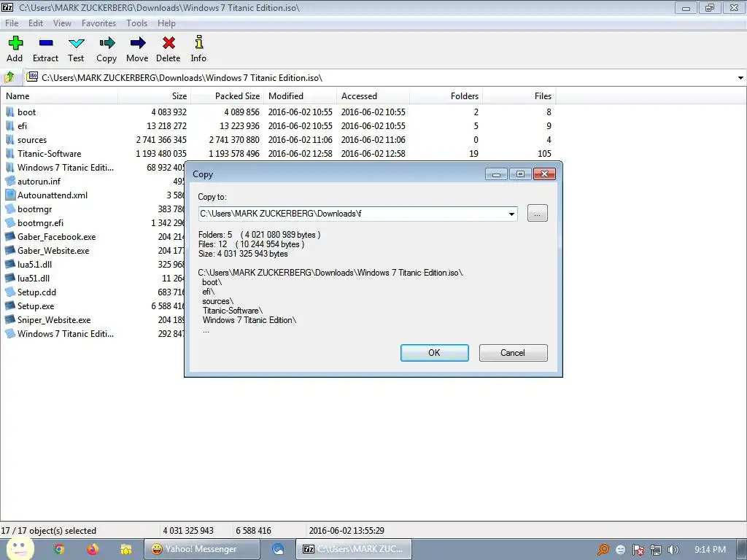747x560 pixels.
Task: Confirm copy with the OK button
Action: tap(435, 353)
